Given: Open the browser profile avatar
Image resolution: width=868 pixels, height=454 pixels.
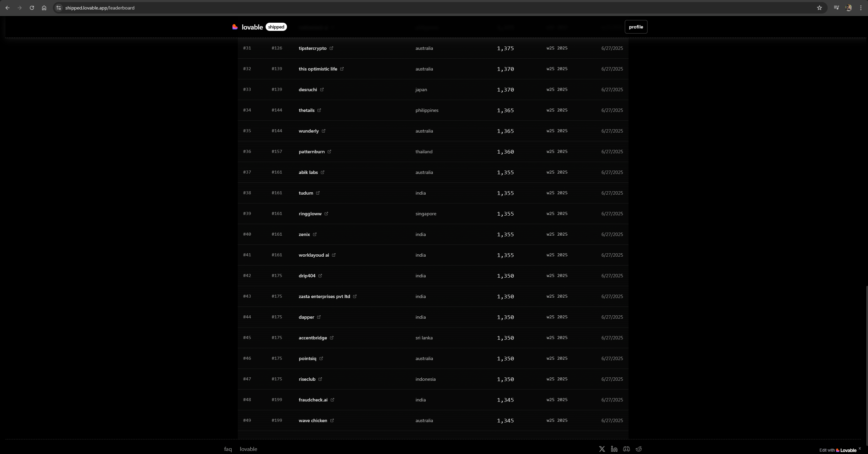Looking at the screenshot, I should 849,8.
